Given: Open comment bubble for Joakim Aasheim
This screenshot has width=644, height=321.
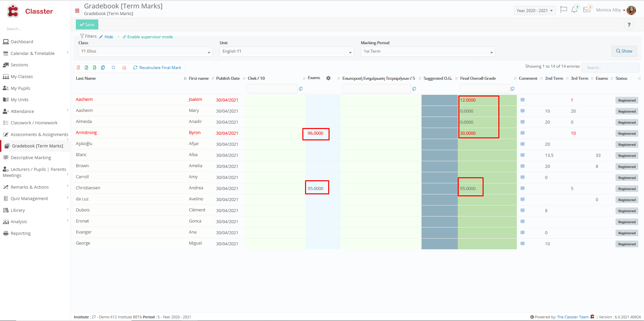Looking at the screenshot, I should tap(523, 100).
